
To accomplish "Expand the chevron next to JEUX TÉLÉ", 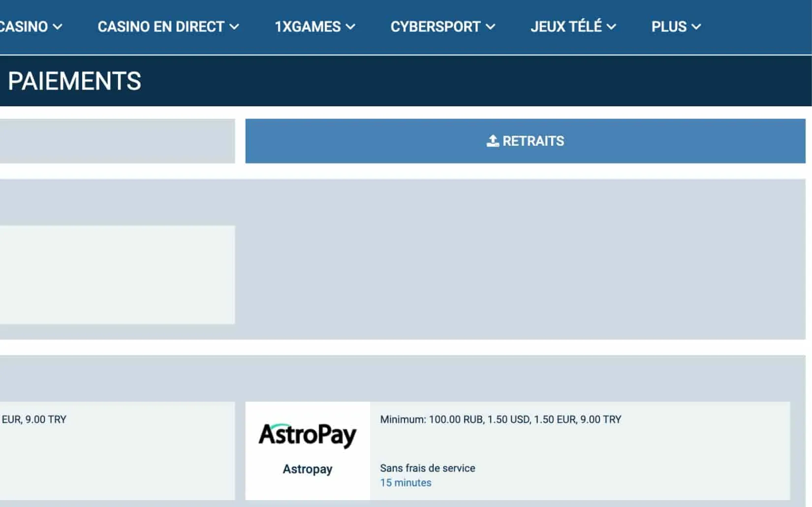I will [611, 27].
